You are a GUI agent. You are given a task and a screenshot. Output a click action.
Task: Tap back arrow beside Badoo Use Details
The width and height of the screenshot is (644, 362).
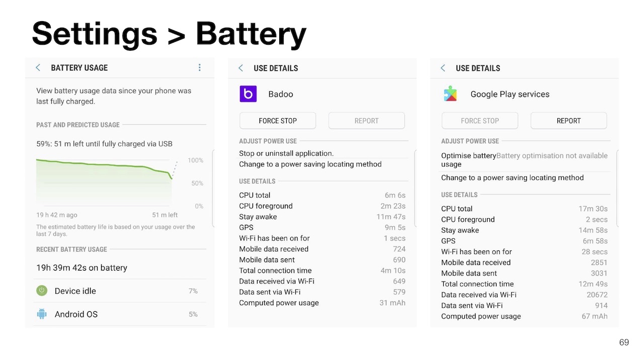240,68
